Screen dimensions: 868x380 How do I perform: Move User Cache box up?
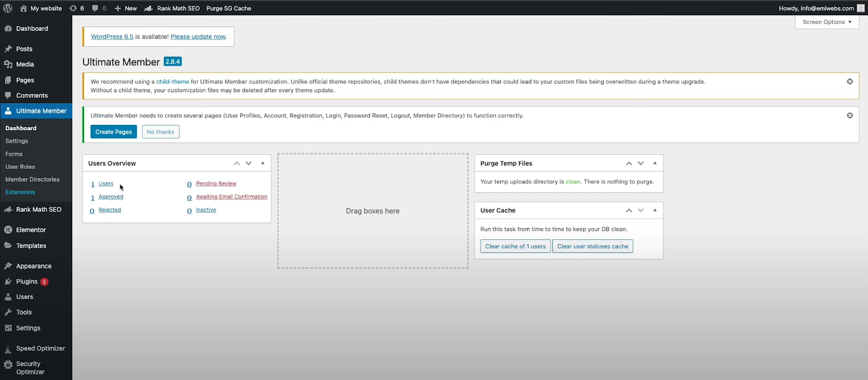click(629, 210)
